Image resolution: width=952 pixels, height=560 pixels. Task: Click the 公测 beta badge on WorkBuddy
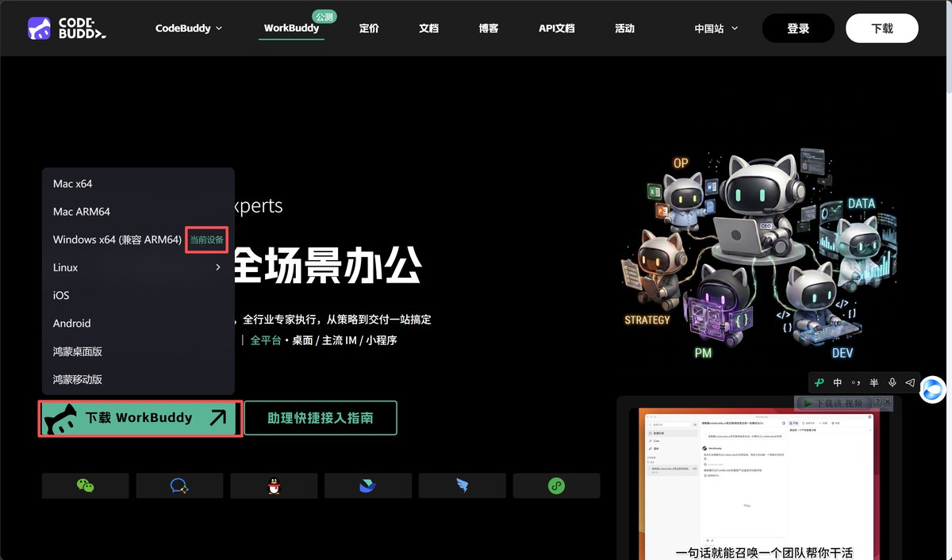[x=324, y=17]
